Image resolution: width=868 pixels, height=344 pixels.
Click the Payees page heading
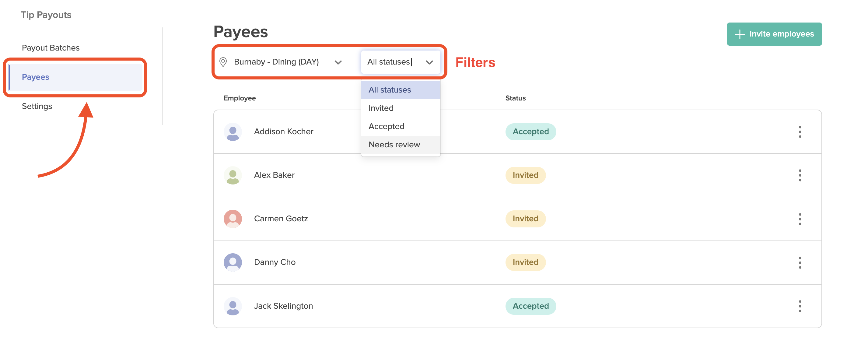pyautogui.click(x=240, y=32)
